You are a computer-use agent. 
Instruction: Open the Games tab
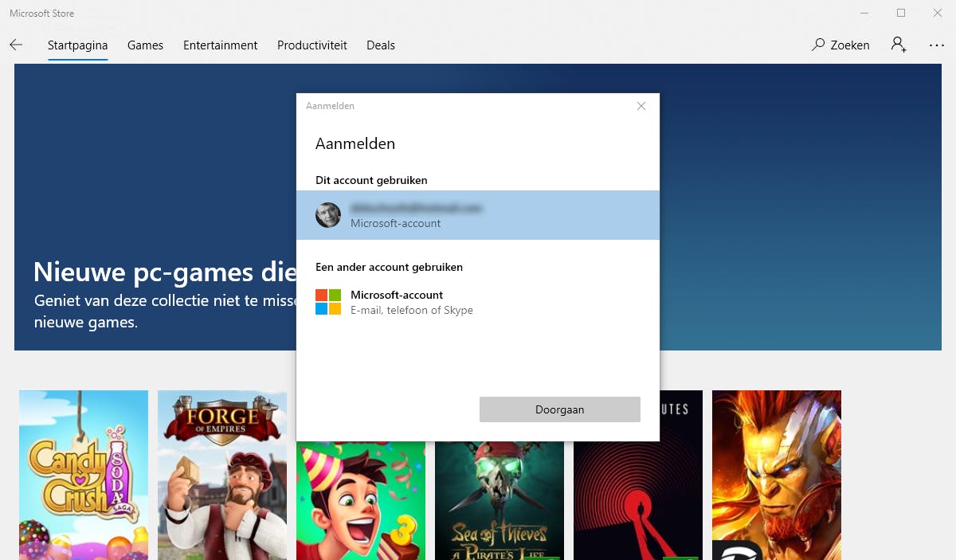(x=145, y=45)
